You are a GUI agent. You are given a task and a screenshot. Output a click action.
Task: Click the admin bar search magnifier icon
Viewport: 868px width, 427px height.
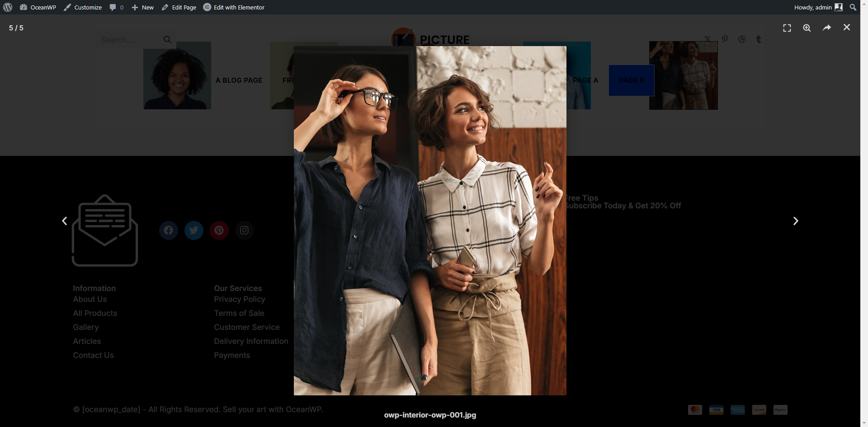(853, 7)
